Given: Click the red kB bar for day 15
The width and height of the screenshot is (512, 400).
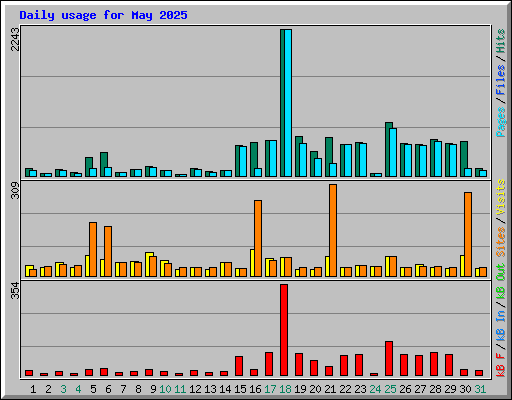Looking at the screenshot, I should coord(239,366).
